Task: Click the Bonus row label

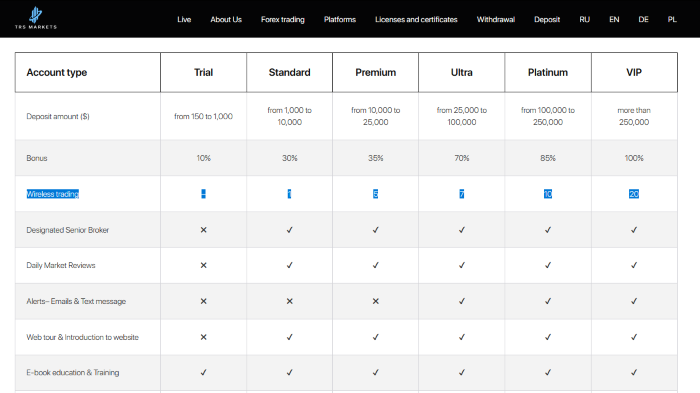Action: point(37,158)
